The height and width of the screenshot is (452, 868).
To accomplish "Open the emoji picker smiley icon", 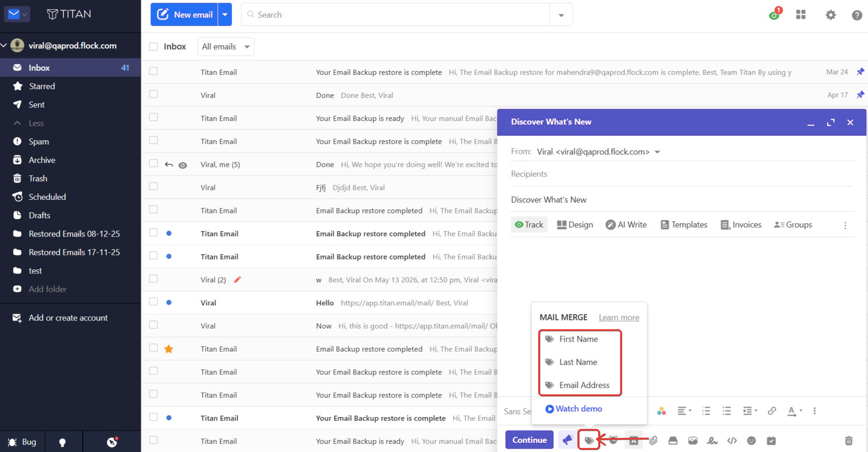I will 751,440.
